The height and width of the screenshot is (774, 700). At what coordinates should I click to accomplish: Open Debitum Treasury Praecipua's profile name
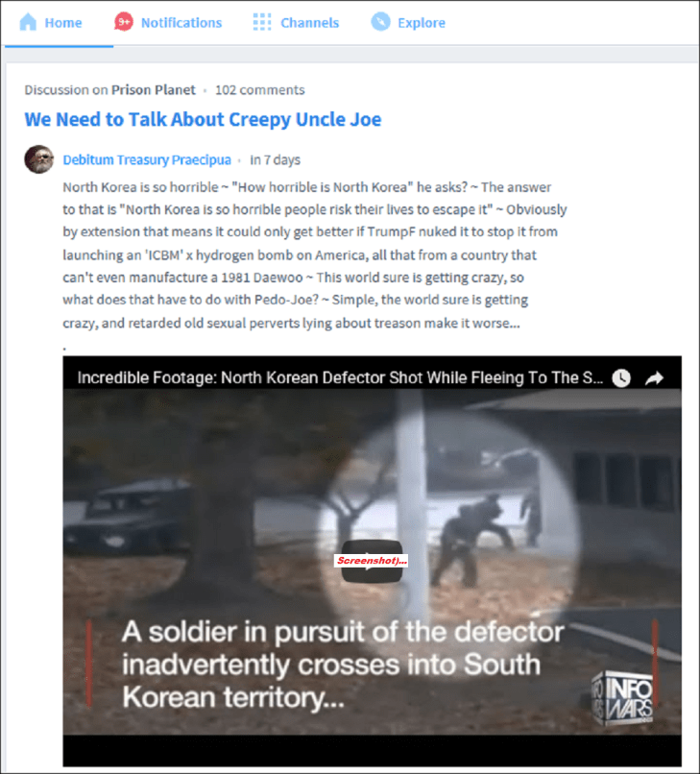coord(147,160)
